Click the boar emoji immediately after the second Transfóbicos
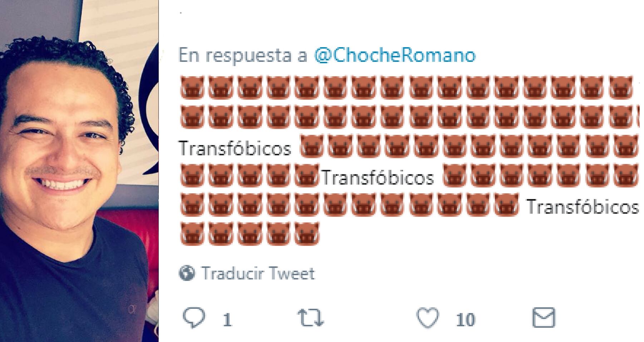This screenshot has width=644, height=342. (x=455, y=175)
